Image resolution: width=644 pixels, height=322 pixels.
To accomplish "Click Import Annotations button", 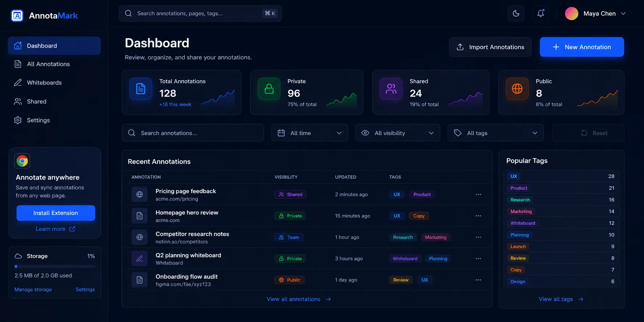I will click(490, 47).
